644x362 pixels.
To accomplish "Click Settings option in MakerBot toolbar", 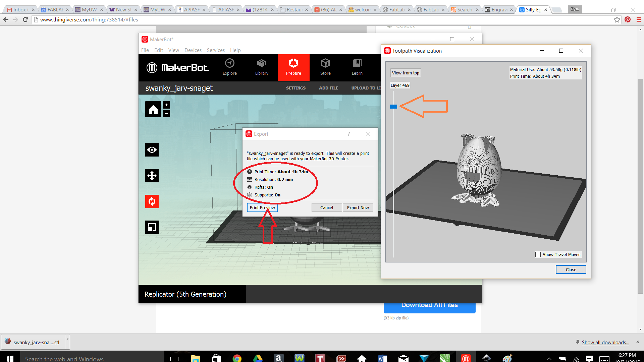I will [x=296, y=88].
